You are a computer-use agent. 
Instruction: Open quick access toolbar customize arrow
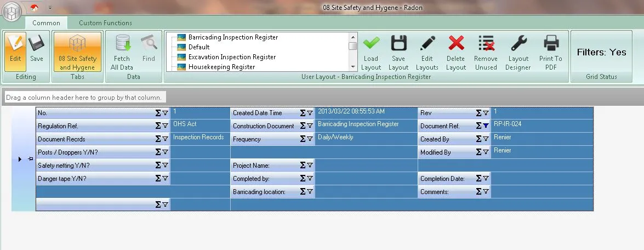50,7
